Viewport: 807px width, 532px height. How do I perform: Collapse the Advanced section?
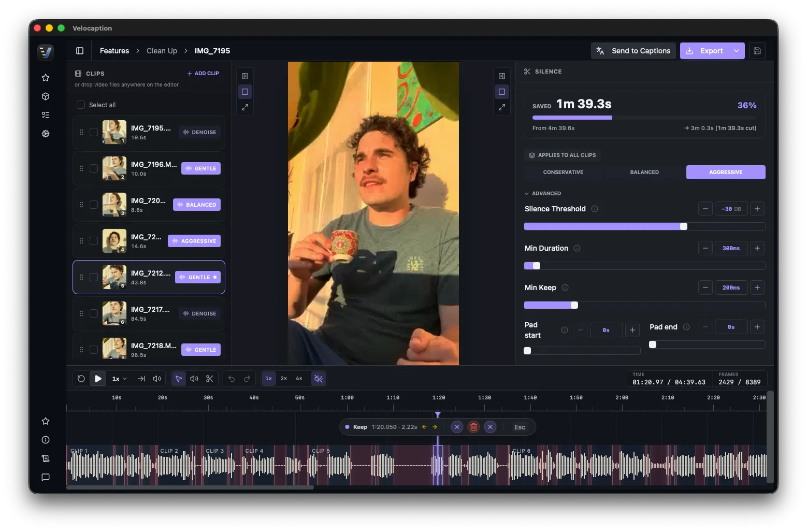tap(543, 193)
